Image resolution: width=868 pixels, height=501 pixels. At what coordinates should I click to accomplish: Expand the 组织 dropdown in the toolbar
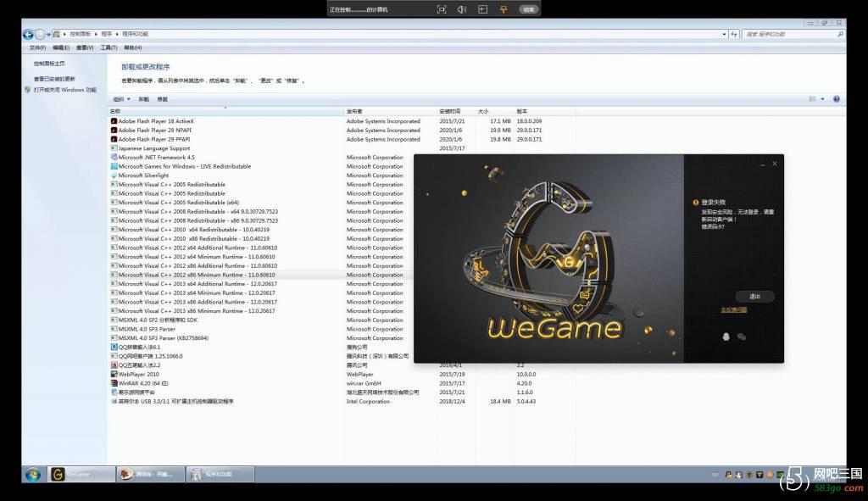click(x=122, y=100)
